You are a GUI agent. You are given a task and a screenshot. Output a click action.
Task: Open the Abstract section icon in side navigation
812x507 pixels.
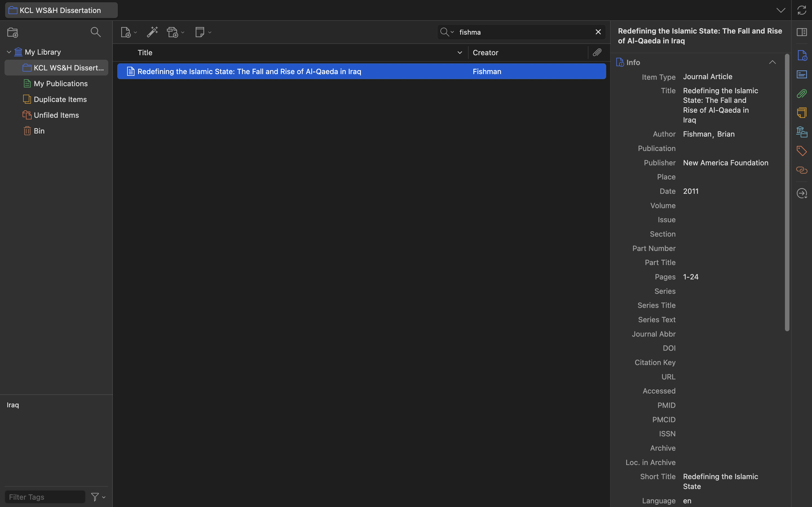tap(802, 74)
